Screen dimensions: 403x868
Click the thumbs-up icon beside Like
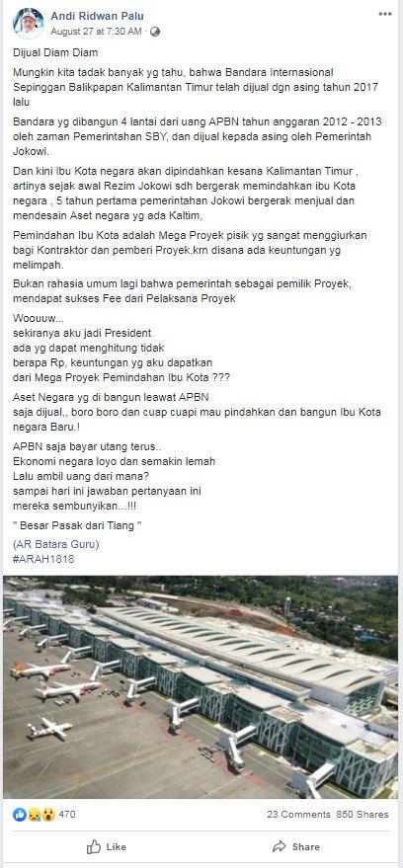point(94,846)
